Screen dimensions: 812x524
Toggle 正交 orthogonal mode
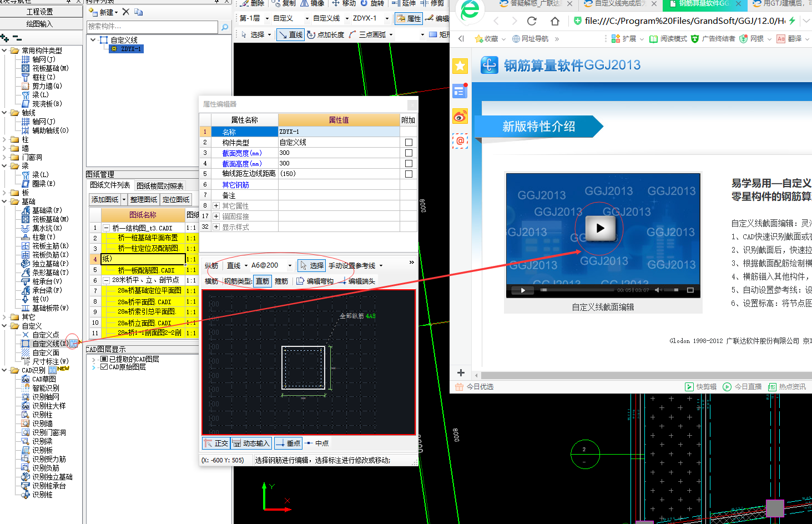click(216, 443)
